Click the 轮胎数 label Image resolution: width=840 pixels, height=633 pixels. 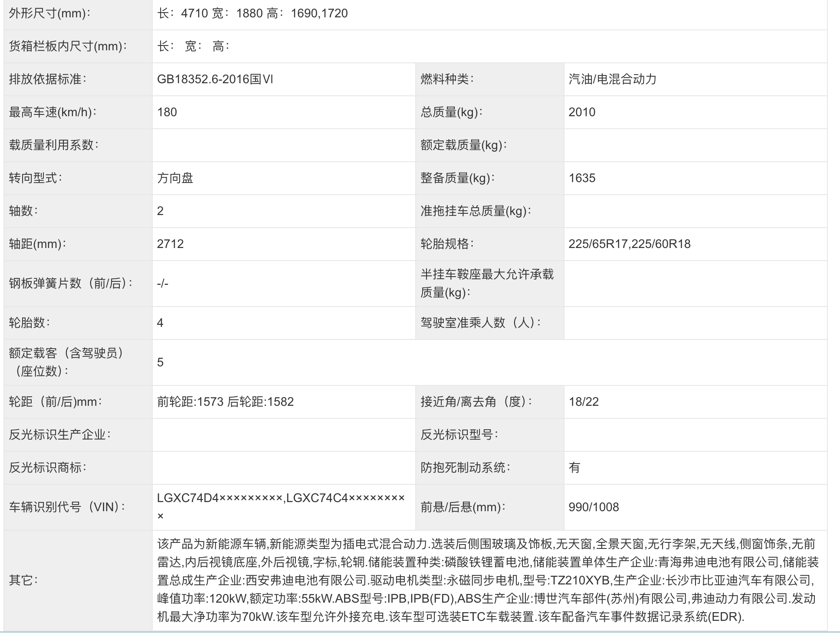click(30, 323)
